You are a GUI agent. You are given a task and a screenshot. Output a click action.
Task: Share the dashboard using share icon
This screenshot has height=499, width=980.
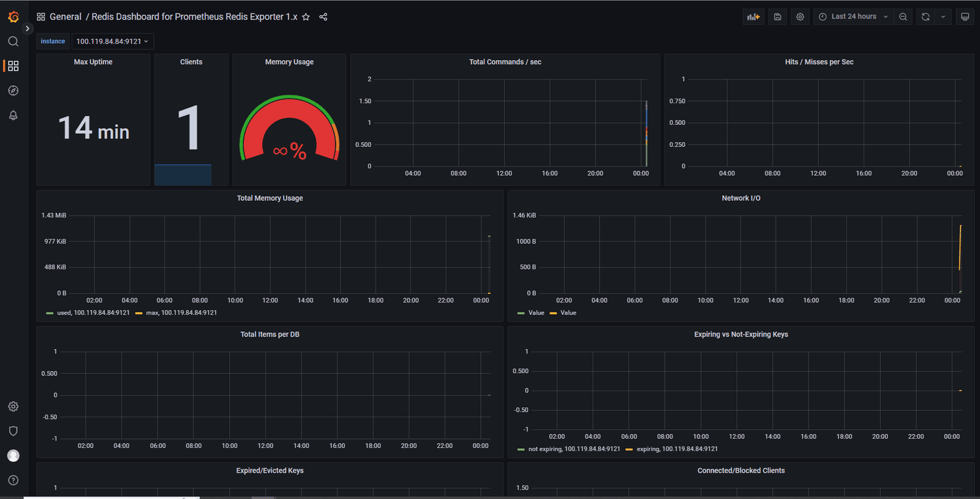tap(323, 17)
